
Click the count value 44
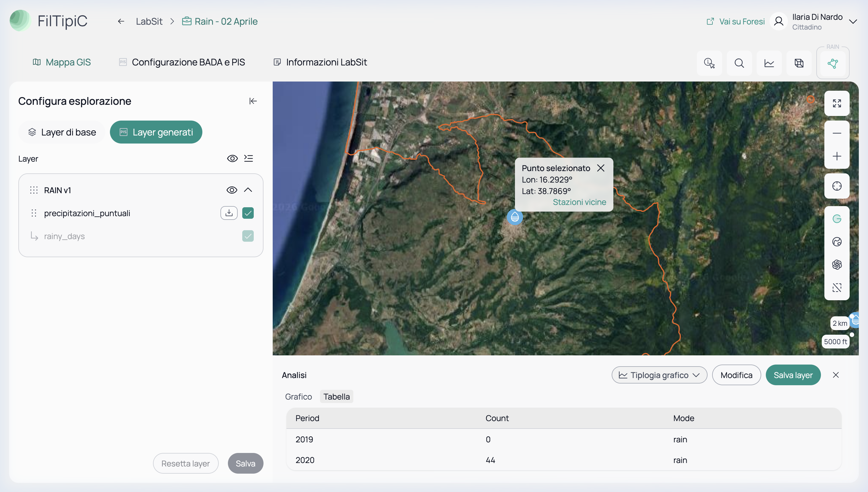490,460
